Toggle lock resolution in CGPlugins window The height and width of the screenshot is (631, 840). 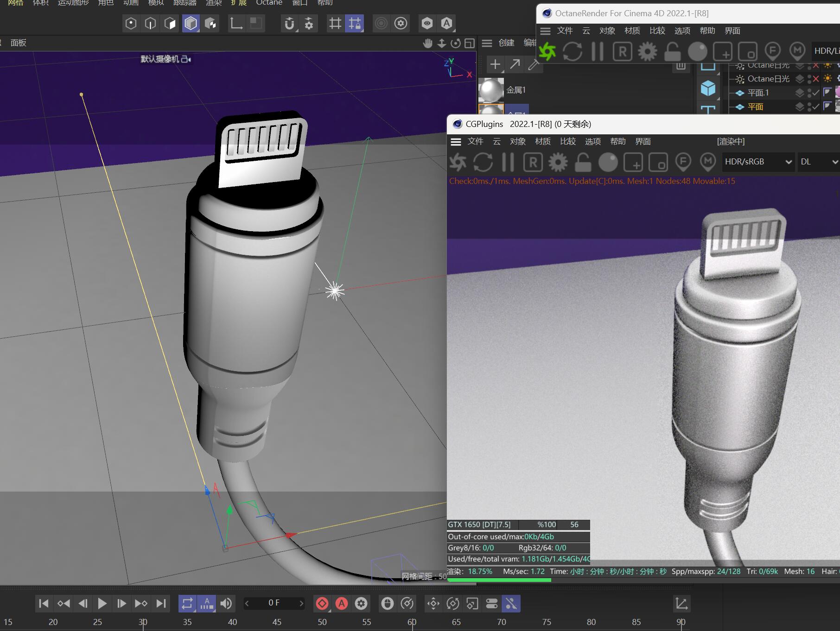click(583, 162)
